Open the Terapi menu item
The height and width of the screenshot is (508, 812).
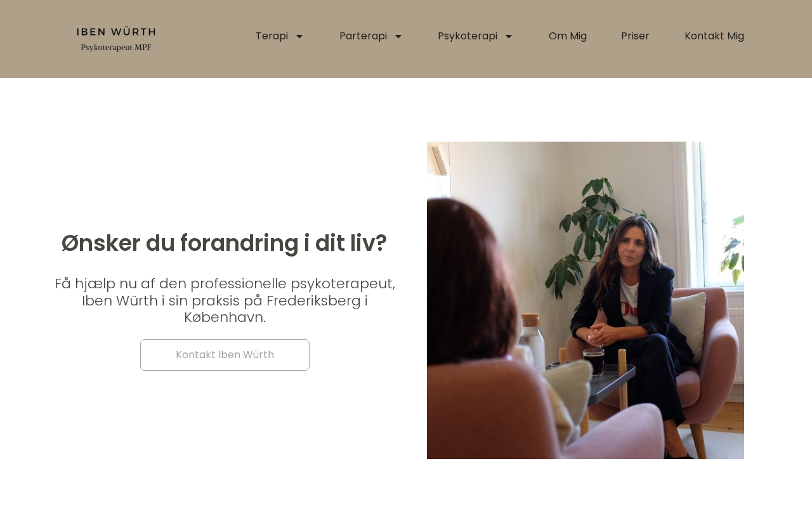coord(272,36)
